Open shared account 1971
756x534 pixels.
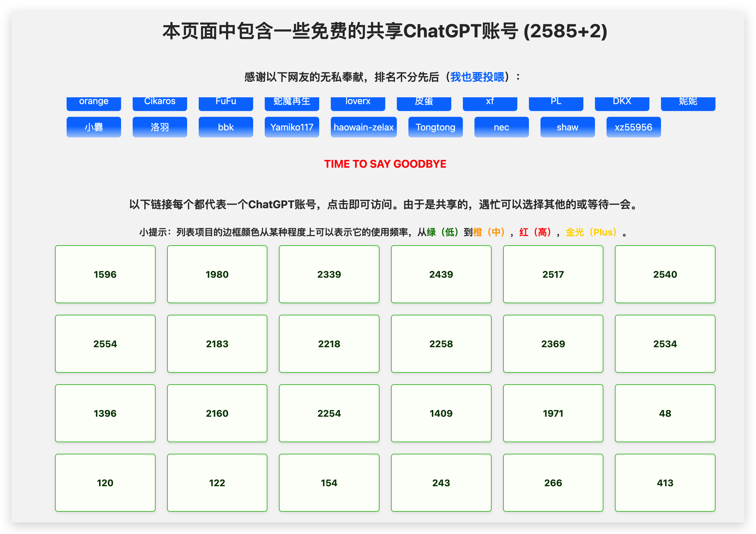(553, 413)
